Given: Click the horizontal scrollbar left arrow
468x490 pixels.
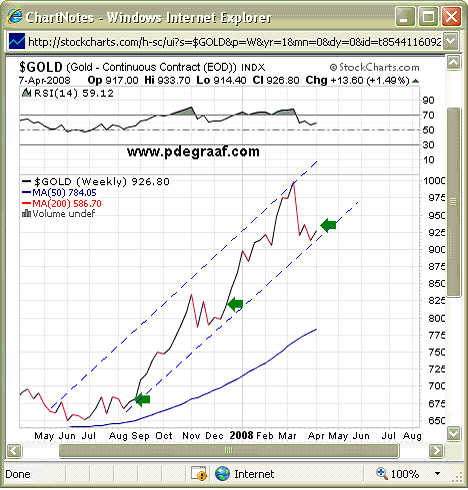Looking at the screenshot, I should coord(14,451).
